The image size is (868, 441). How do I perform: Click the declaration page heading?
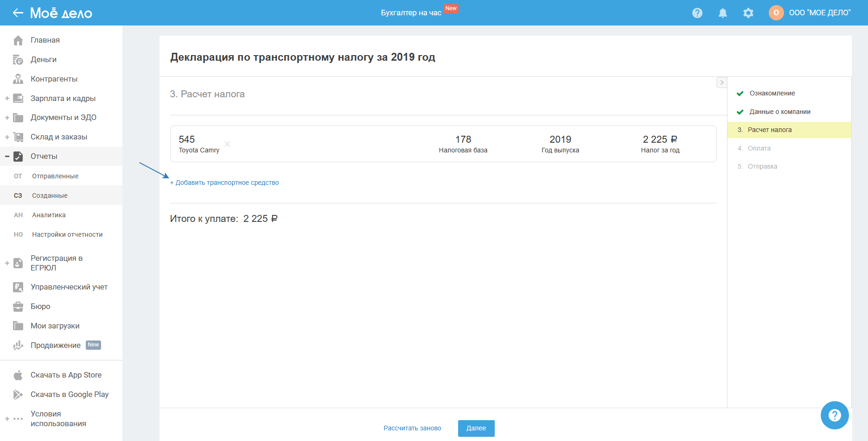point(303,57)
